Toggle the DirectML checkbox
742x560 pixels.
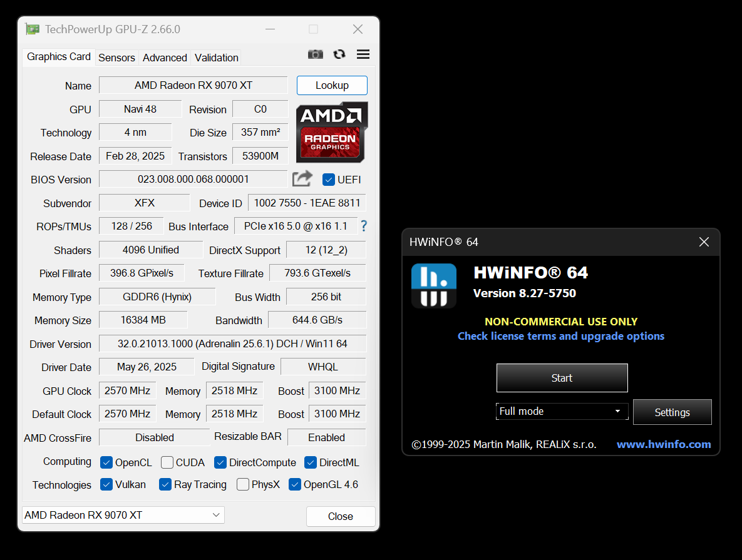pos(311,462)
